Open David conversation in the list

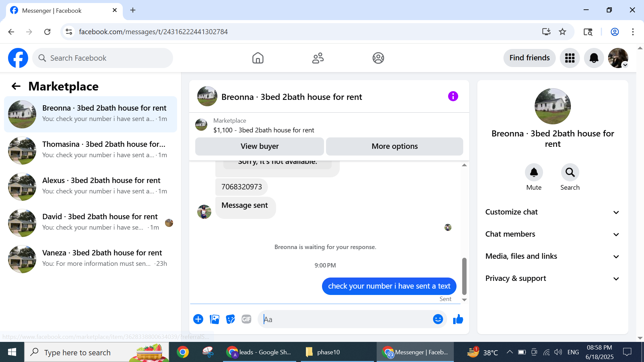[91, 223]
